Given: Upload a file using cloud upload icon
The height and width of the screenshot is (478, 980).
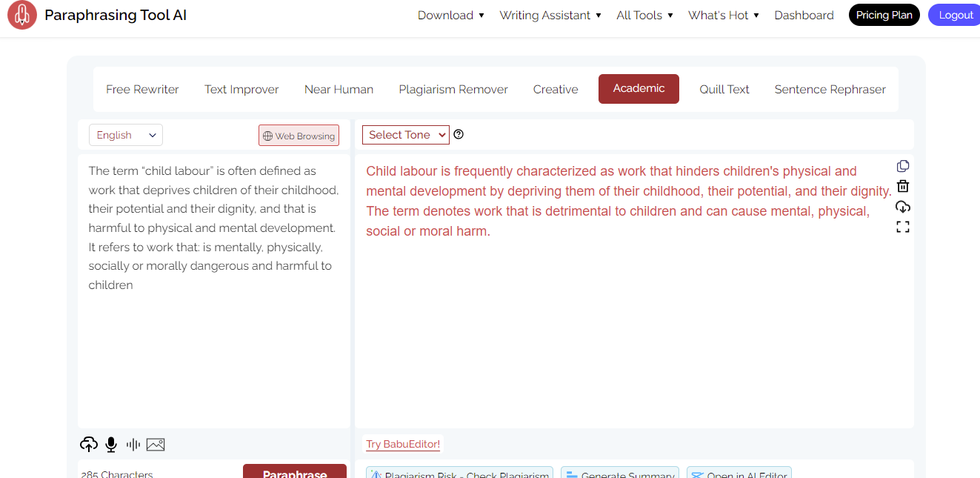Looking at the screenshot, I should click(x=89, y=445).
